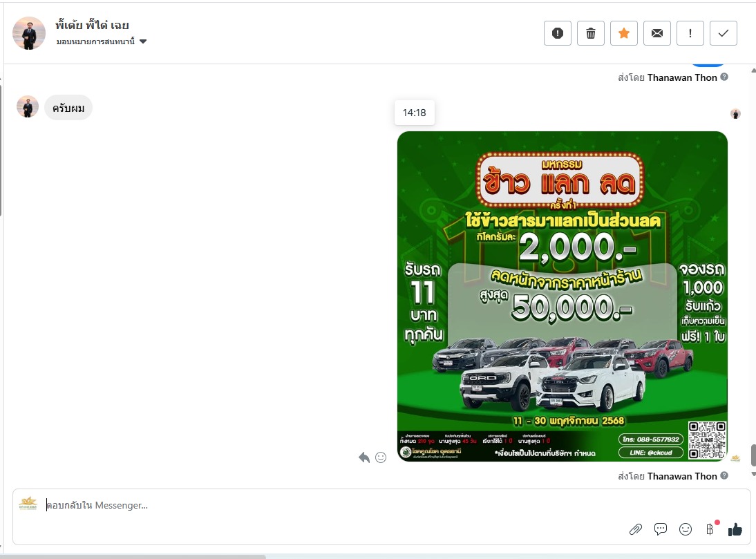The height and width of the screenshot is (559, 756).
Task: Open พี่เต้ย พี่ใต๋ เฉย profile picture in header
Action: pyautogui.click(x=29, y=33)
